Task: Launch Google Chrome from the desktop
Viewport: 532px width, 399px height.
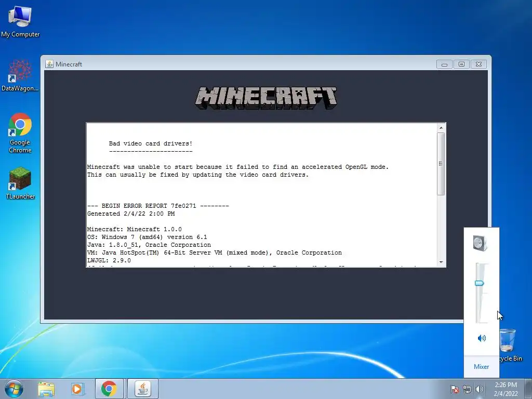Action: 20,133
